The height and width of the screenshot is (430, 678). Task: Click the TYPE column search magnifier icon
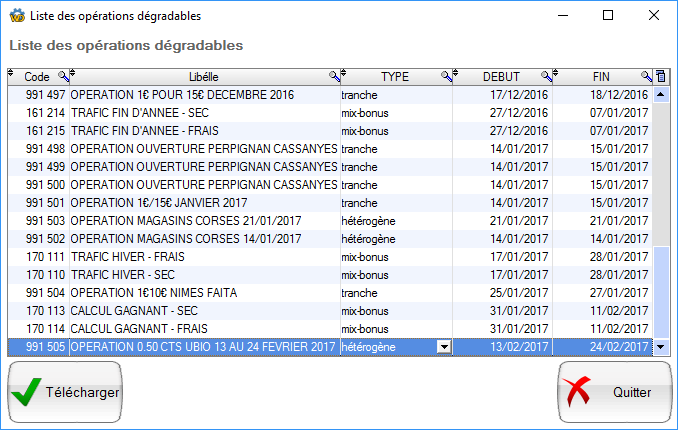pos(446,76)
